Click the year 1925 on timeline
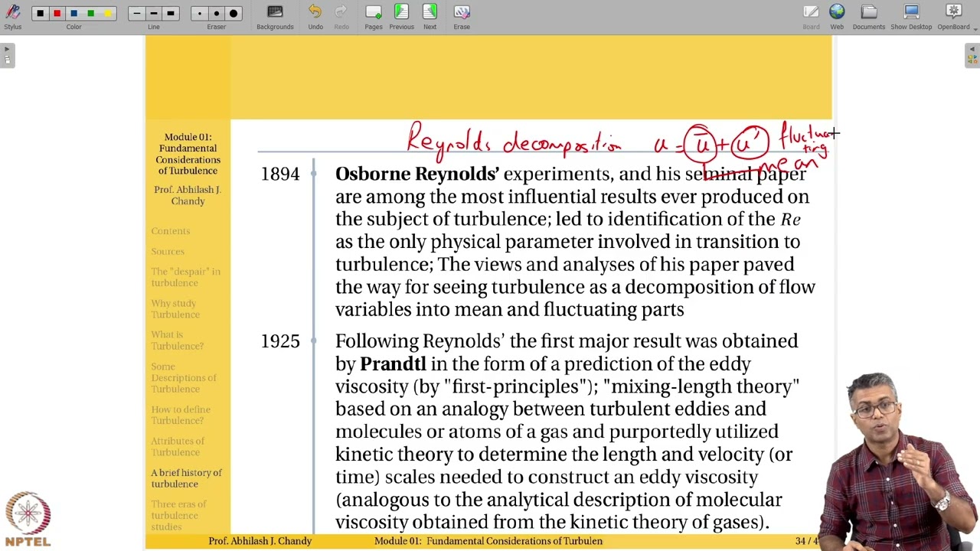Screen dimensions: 980x551 (x=280, y=341)
